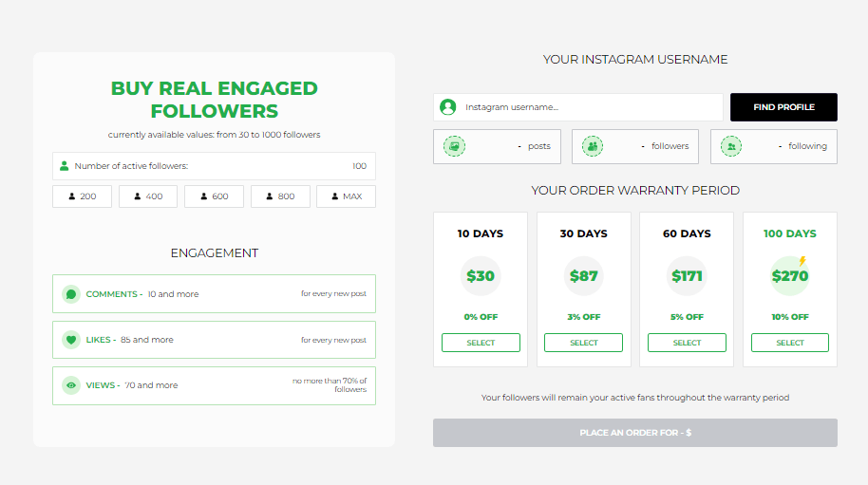Click the posts image icon
Viewport: 868px width, 485px height.
point(455,146)
